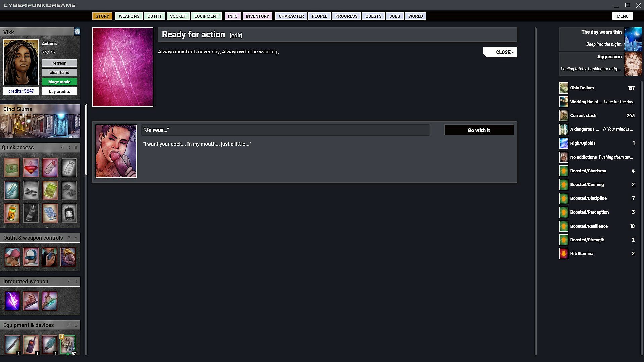This screenshot has width=644, height=362.
Task: Click the knife in Equipment & devices
Action: pyautogui.click(x=12, y=344)
